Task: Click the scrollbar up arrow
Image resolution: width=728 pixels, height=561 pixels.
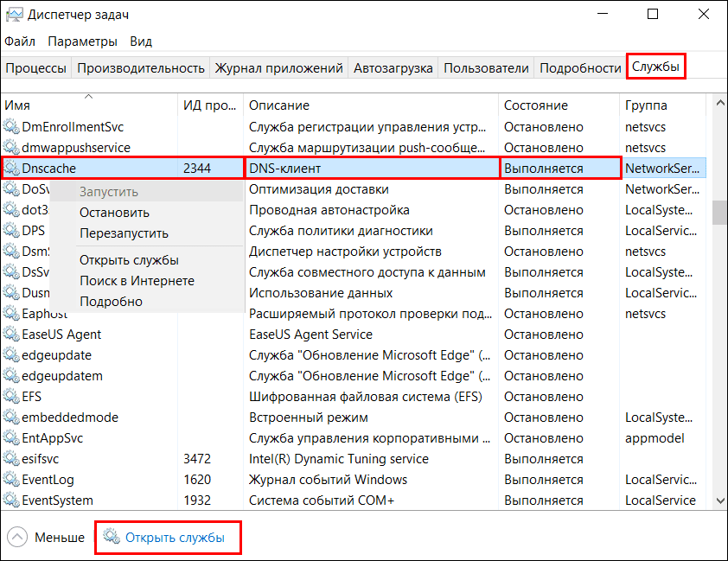Action: pyautogui.click(x=720, y=103)
